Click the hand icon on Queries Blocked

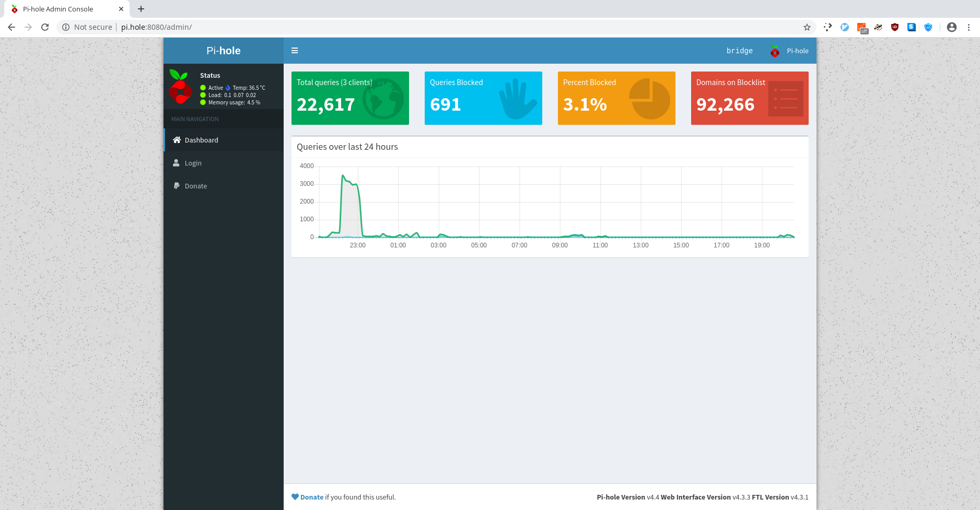pyautogui.click(x=517, y=99)
